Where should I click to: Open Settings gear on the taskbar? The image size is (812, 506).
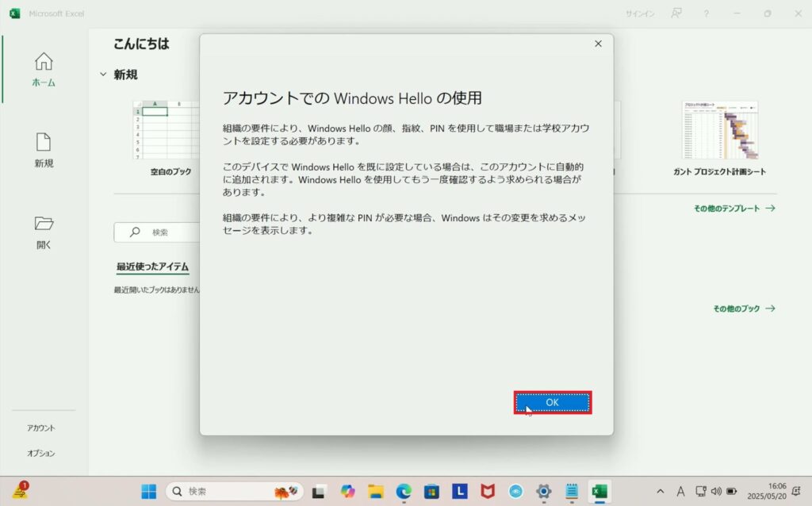point(543,492)
